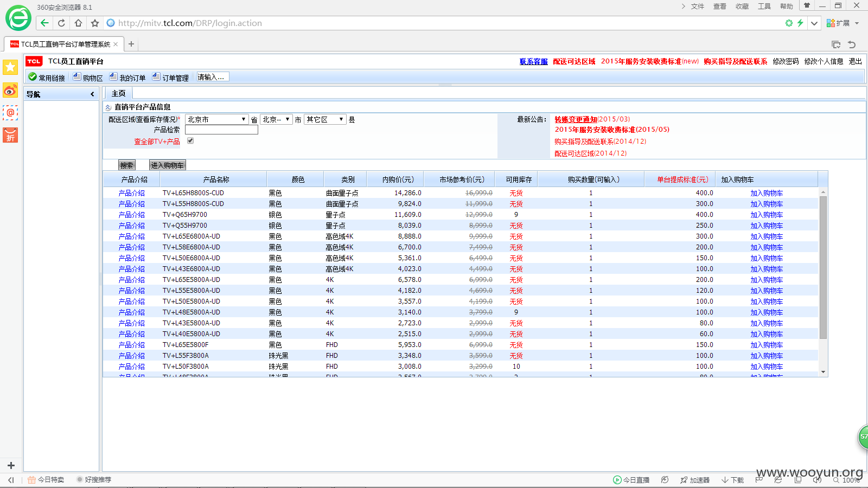
Task: Open new browser tab plus button
Action: tap(131, 44)
